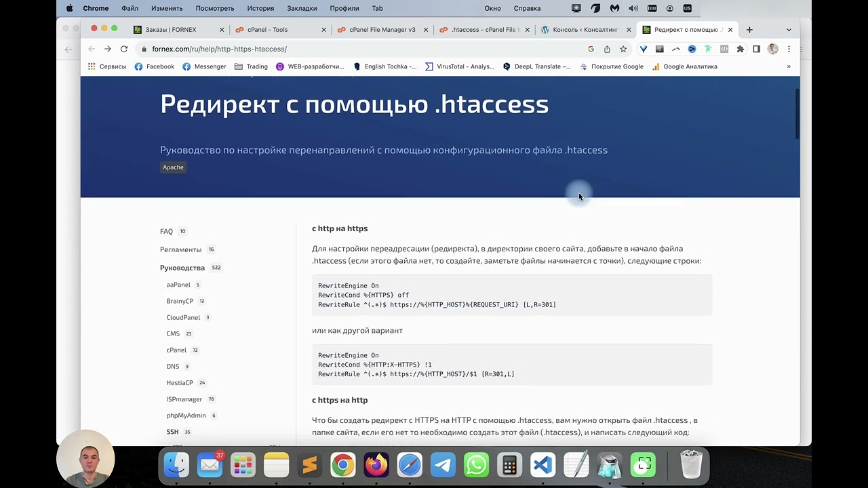The height and width of the screenshot is (488, 868).
Task: Toggle the US keyboard input source
Action: tap(687, 8)
